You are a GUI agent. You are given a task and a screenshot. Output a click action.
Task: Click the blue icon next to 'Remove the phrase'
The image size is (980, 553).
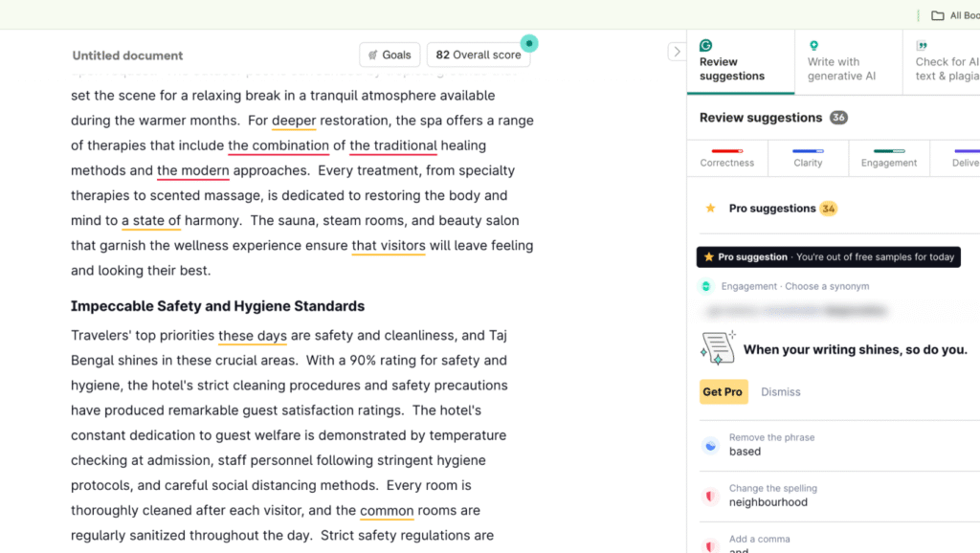710,445
